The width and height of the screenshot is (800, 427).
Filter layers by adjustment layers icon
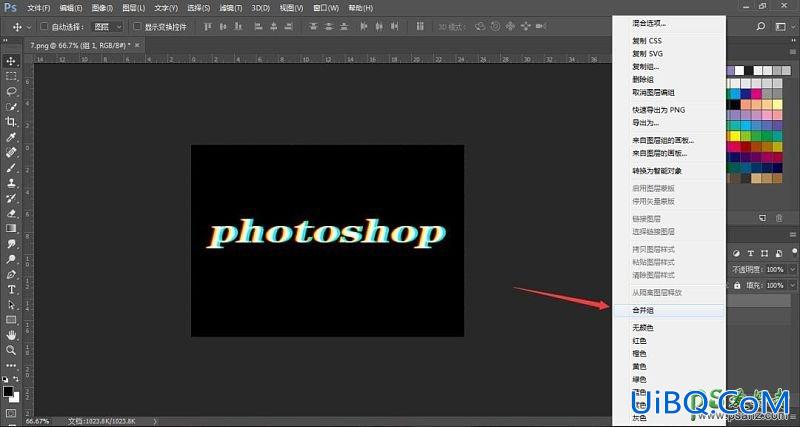[737, 253]
